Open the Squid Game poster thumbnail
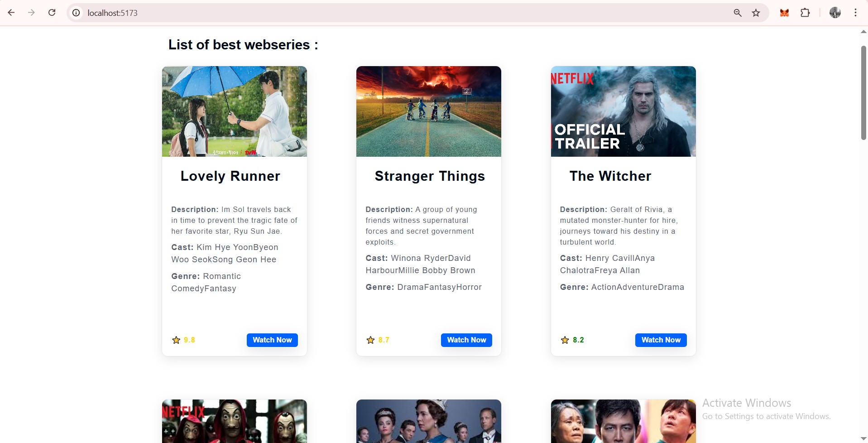Viewport: 868px width, 443px height. (623, 421)
